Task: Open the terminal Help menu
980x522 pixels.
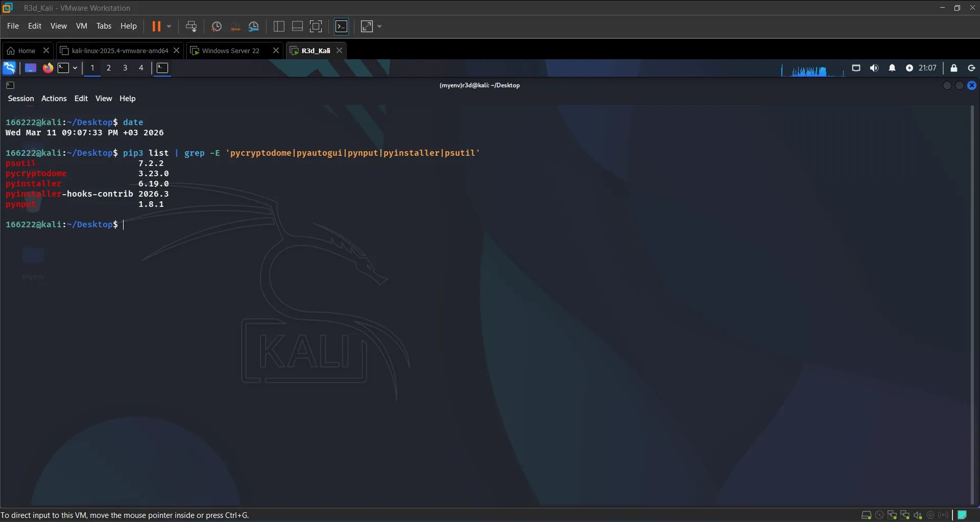Action: 128,99
